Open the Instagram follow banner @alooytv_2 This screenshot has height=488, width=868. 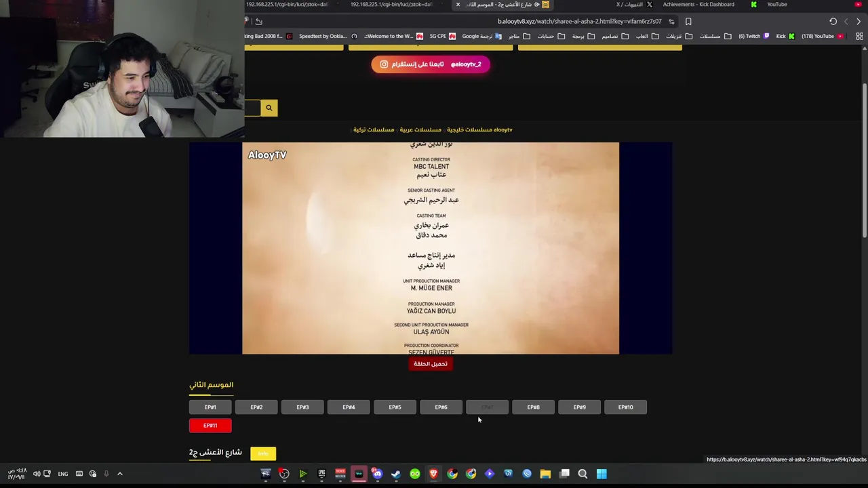pos(431,64)
